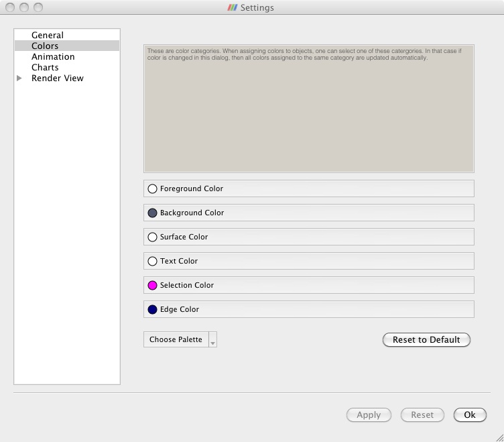Click the window's leftmost close button
504x442 pixels.
click(10, 7)
